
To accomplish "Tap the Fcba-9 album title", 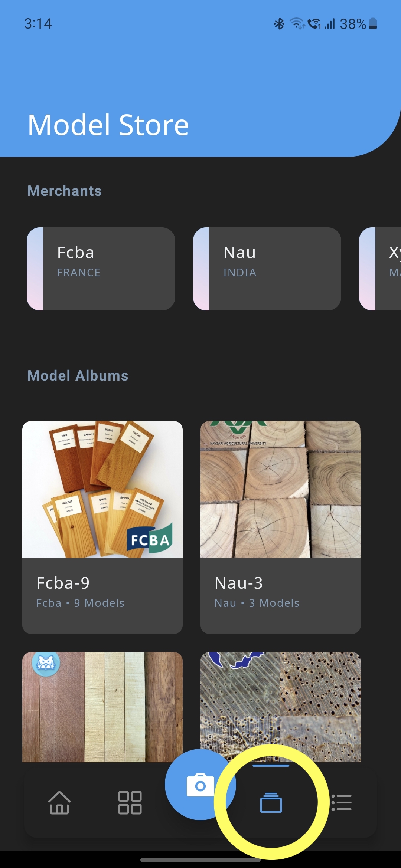I will 63,583.
